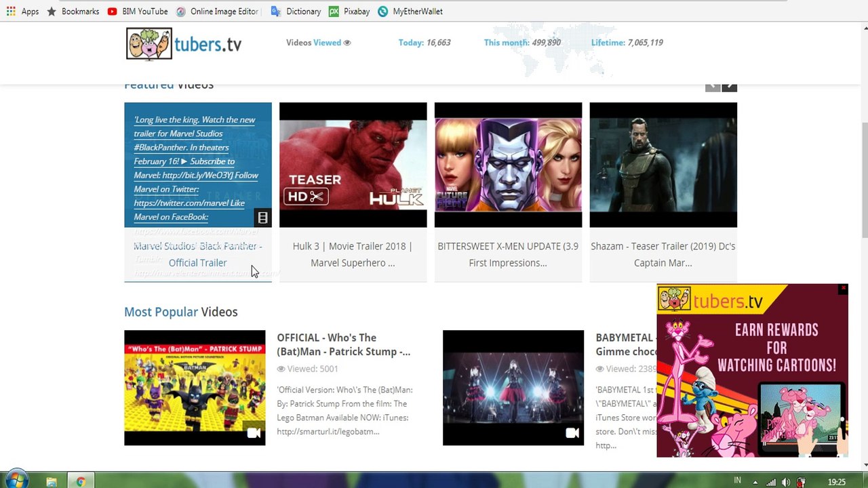
Task: Open the 'BABYMETAL - Gimme choc' title link
Action: coord(626,344)
